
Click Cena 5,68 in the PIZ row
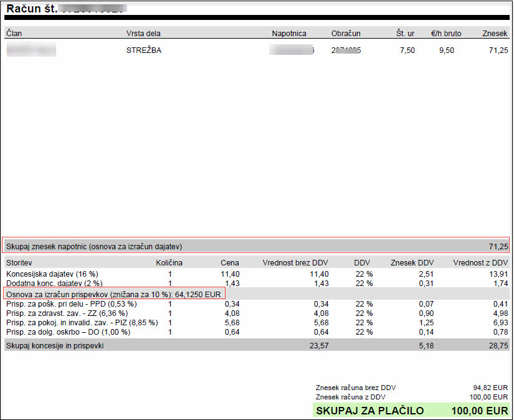(x=232, y=323)
